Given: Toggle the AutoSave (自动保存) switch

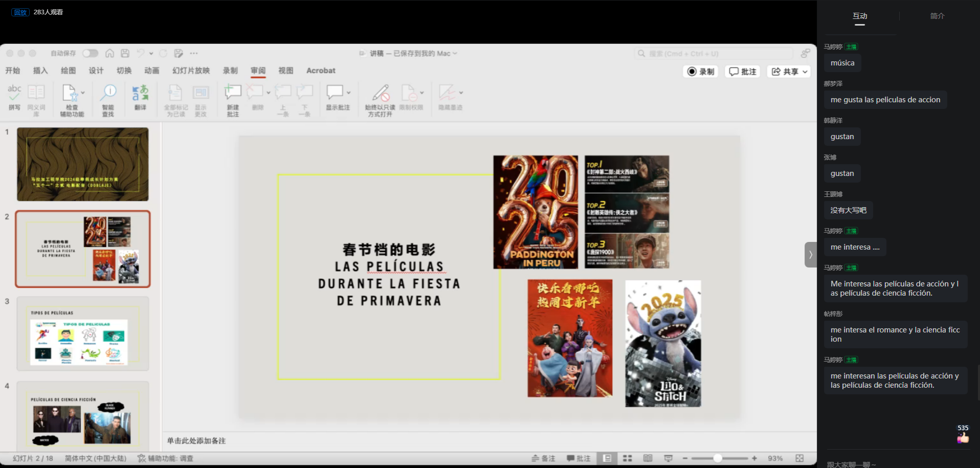Looking at the screenshot, I should point(91,53).
